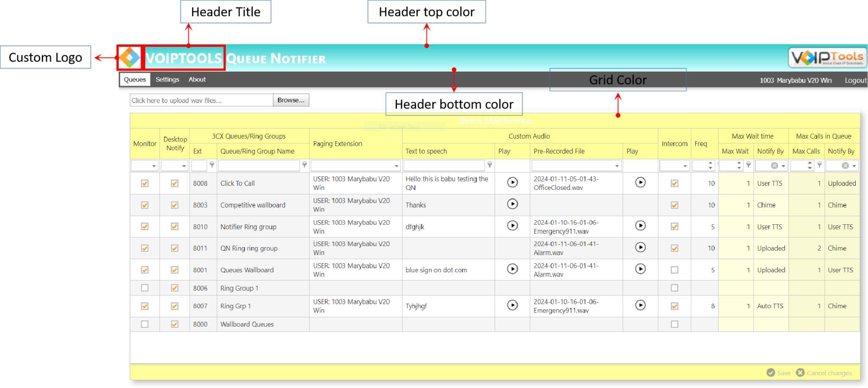Open the Pre-Recorded File filter dropdown
The height and width of the screenshot is (388, 868).
point(617,165)
